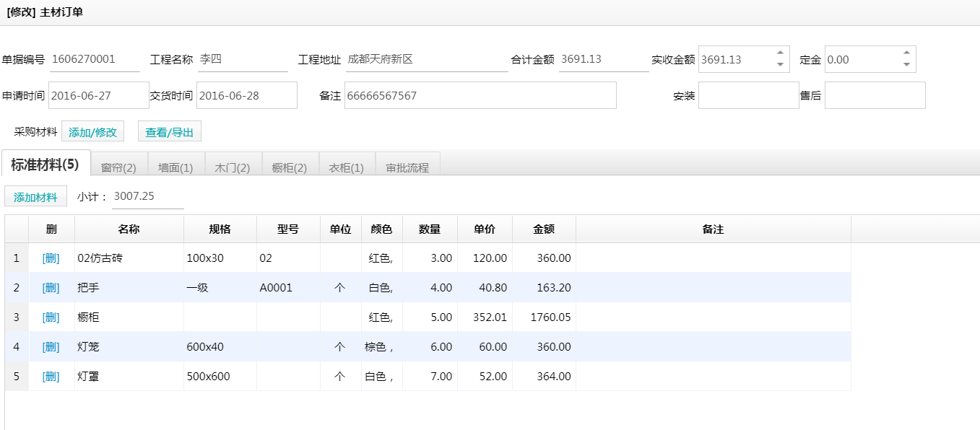
Task: Go to the 橱柜(2) tab
Action: point(290,167)
